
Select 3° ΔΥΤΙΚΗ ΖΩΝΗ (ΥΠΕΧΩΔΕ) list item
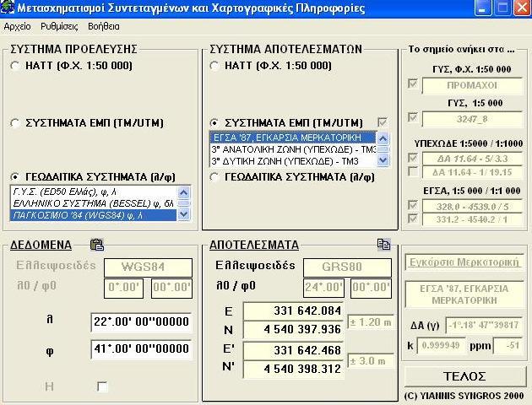(x=293, y=161)
